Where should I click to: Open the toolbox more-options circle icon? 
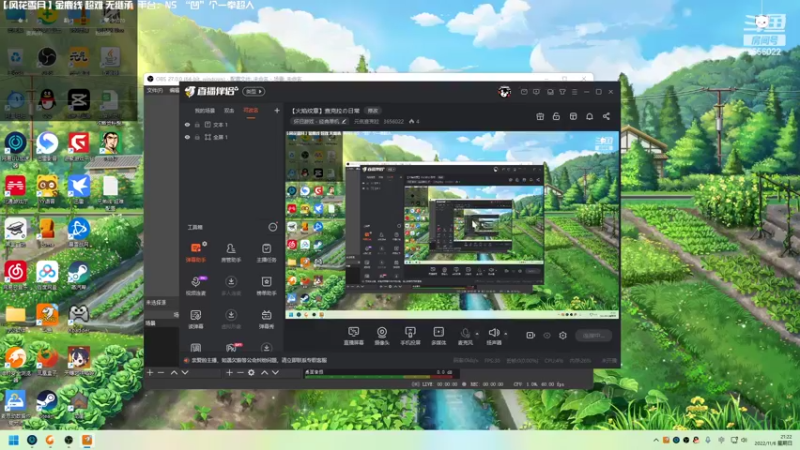coord(273,227)
